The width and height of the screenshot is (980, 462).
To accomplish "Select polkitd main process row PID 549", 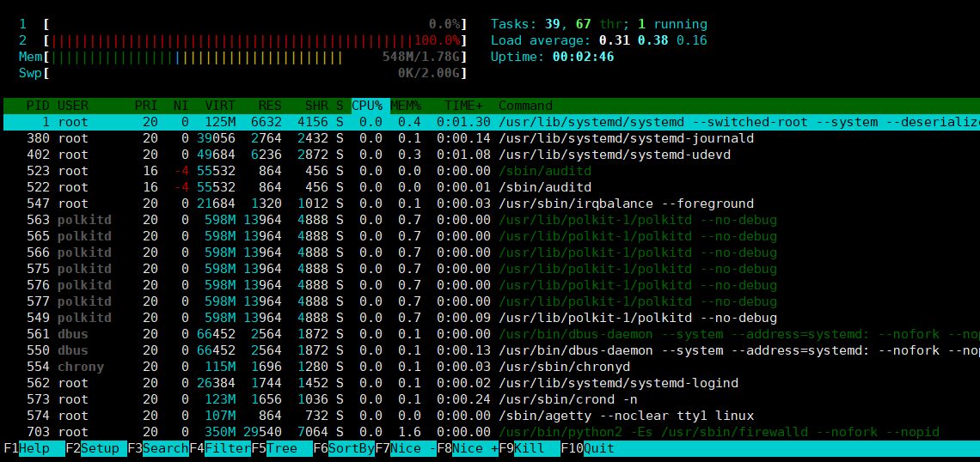I will (x=492, y=317).
